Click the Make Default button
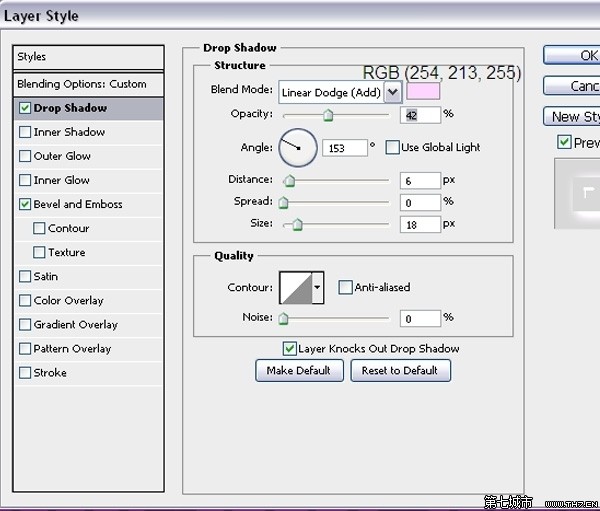Screen dimensions: 600x511 click(299, 371)
